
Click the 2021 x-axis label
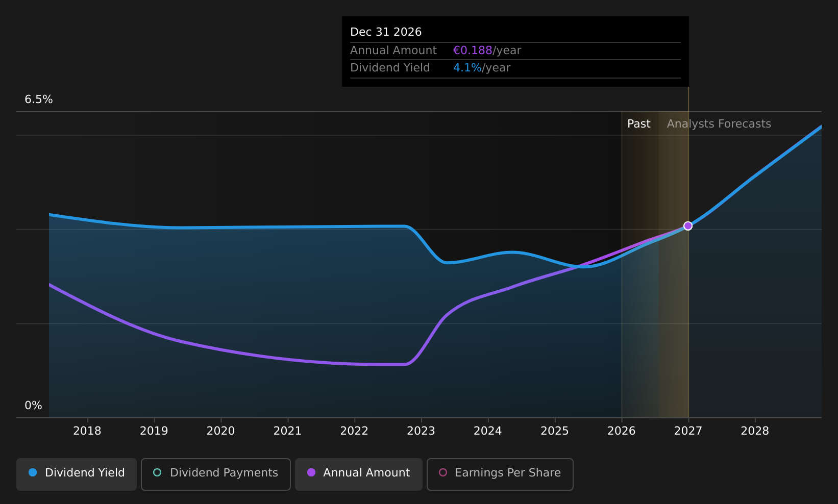click(288, 431)
